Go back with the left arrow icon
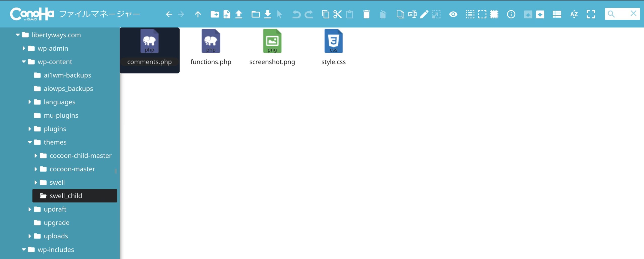 tap(169, 14)
